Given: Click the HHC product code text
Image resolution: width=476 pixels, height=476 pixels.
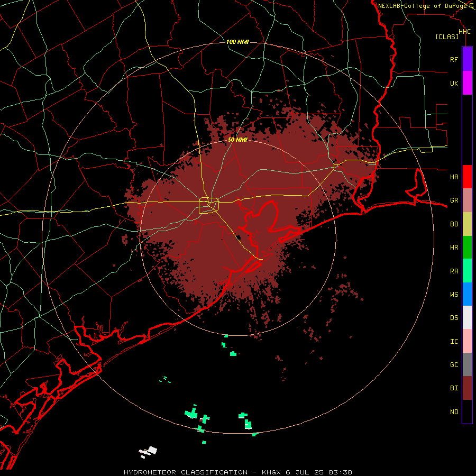Looking at the screenshot, I should point(464,32).
